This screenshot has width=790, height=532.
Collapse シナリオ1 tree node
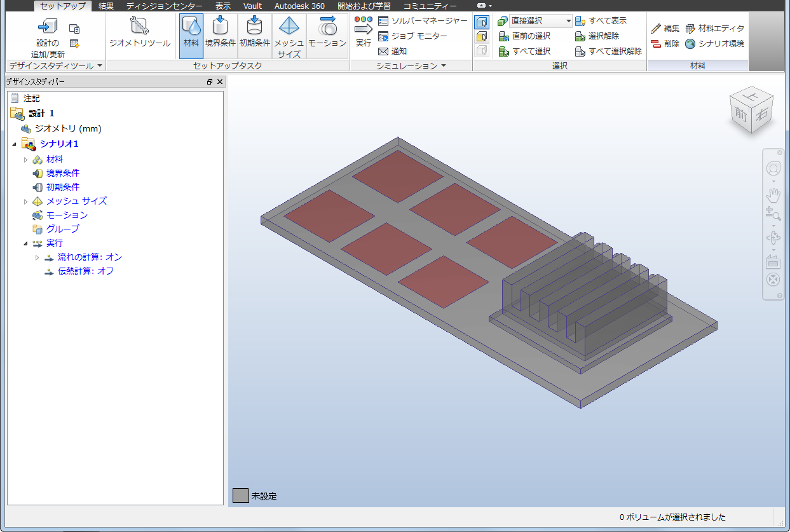[15, 144]
